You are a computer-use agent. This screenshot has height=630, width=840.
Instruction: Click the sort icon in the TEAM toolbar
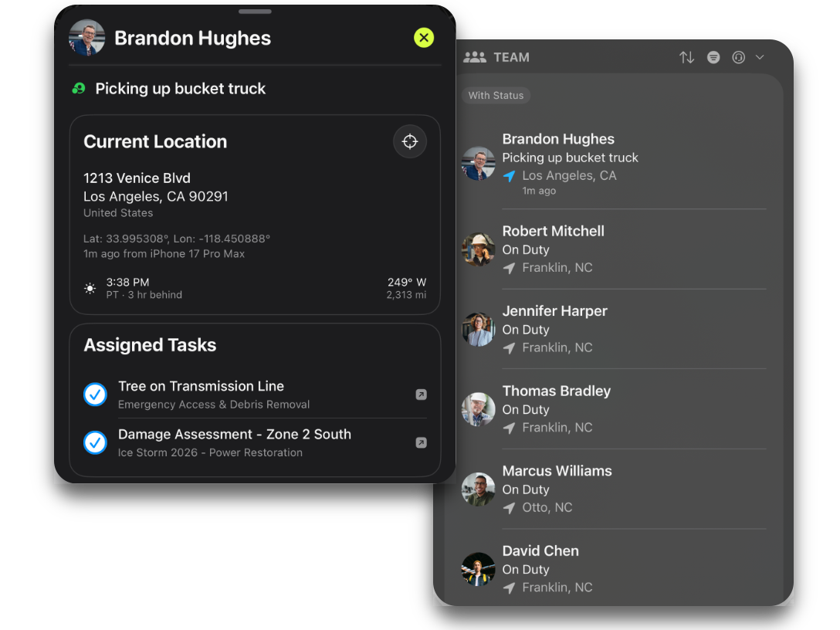coord(687,56)
